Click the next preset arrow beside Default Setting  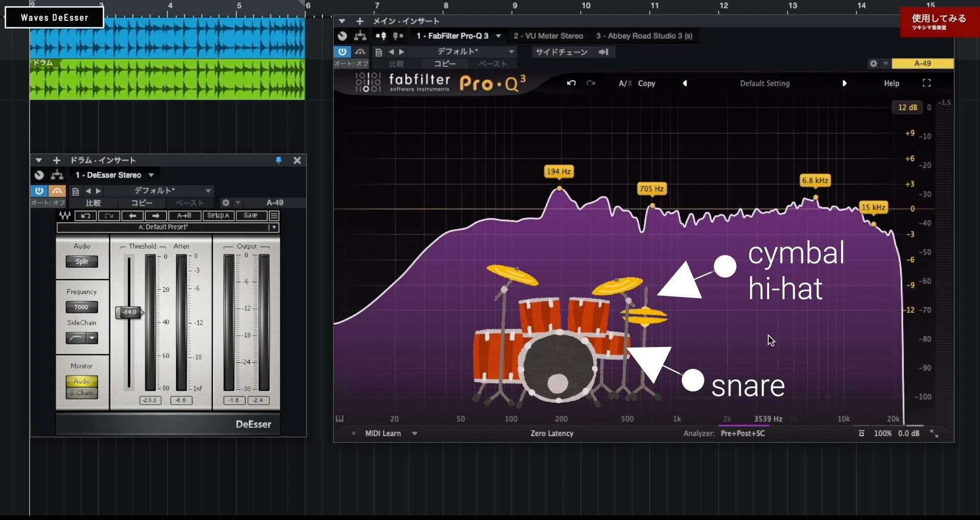point(844,83)
